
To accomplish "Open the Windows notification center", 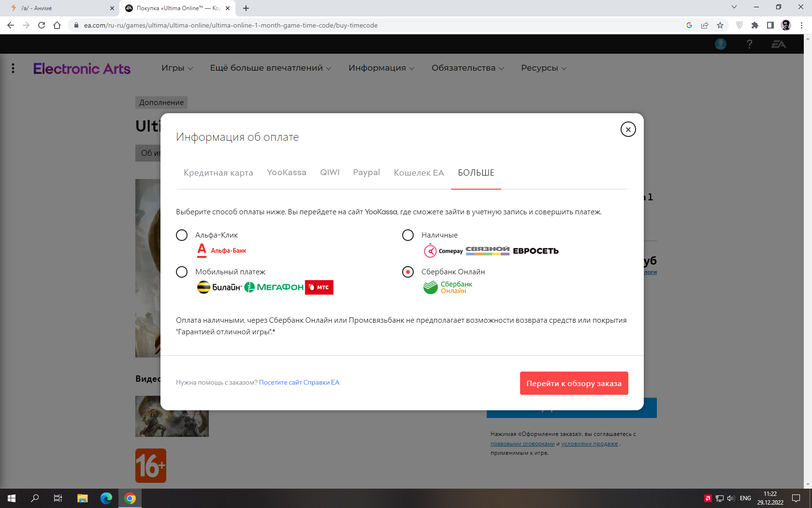I will (x=796, y=498).
